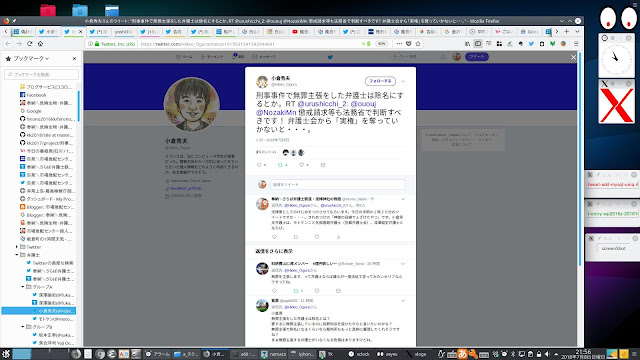Bookmark this page with the star icon
Image resolution: width=640 pixels, height=360 pixels.
418,44
